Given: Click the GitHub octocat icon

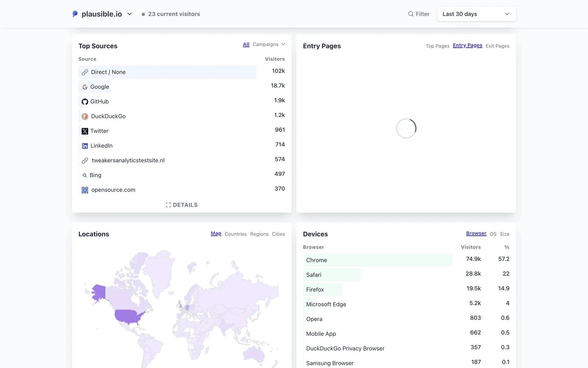Looking at the screenshot, I should (x=85, y=102).
